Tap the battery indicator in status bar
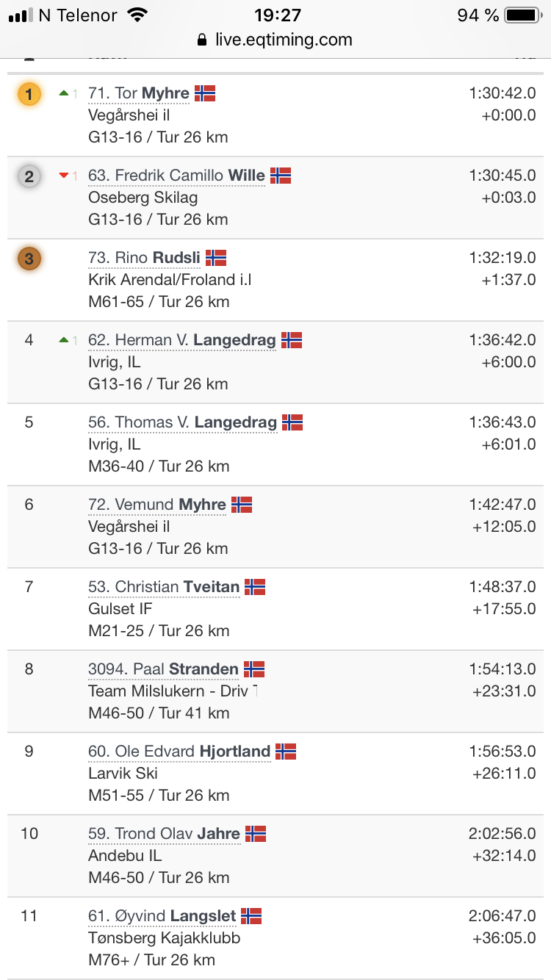551x980 pixels. [522, 15]
